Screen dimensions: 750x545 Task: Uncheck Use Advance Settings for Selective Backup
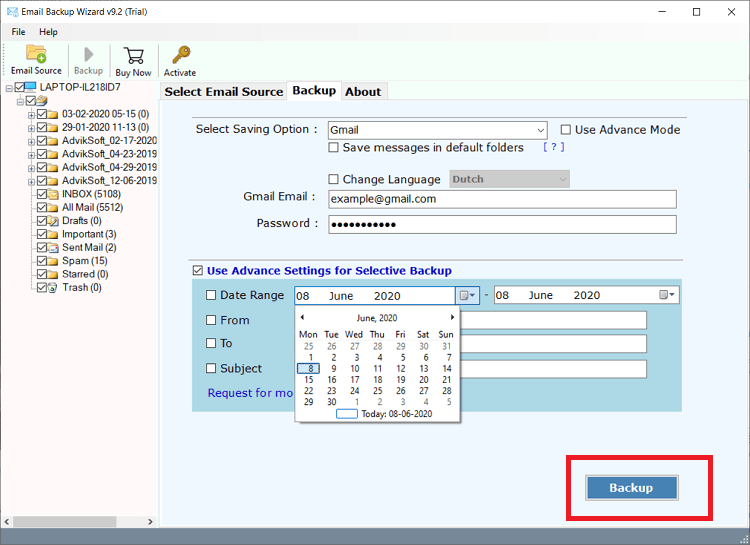click(x=198, y=271)
